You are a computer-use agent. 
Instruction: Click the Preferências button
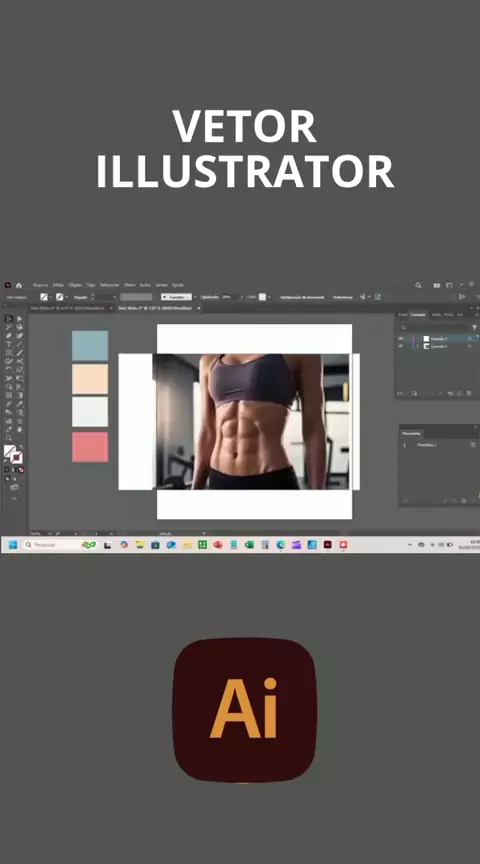[x=343, y=297]
